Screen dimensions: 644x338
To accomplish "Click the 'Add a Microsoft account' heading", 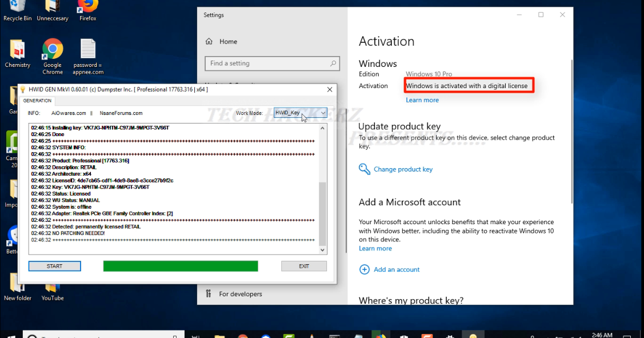I will [x=410, y=202].
